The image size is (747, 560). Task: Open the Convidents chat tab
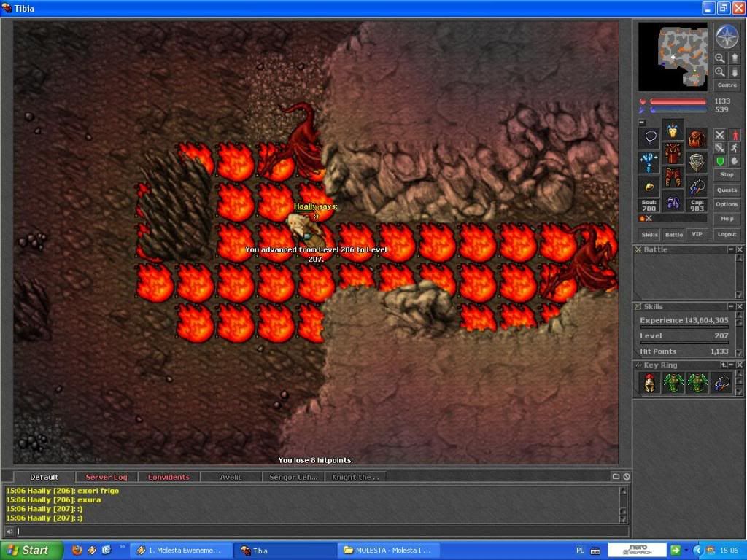[169, 477]
